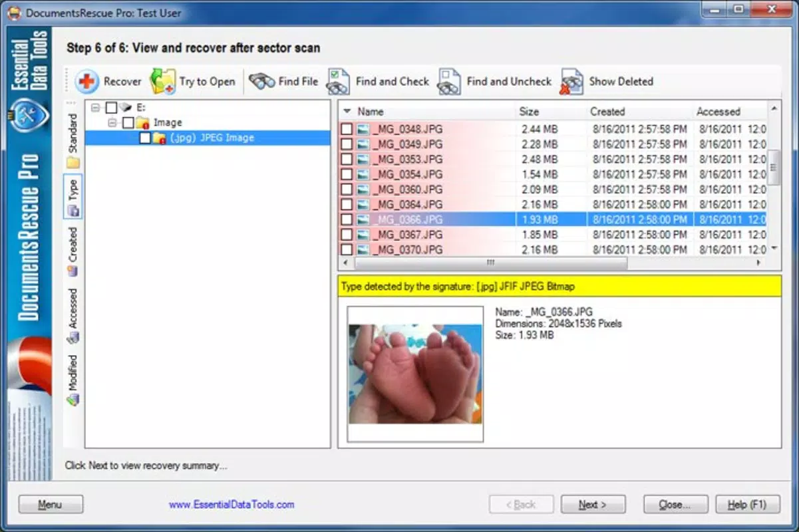Click the Recover toolbar button
Image resolution: width=799 pixels, height=532 pixels.
(x=108, y=82)
